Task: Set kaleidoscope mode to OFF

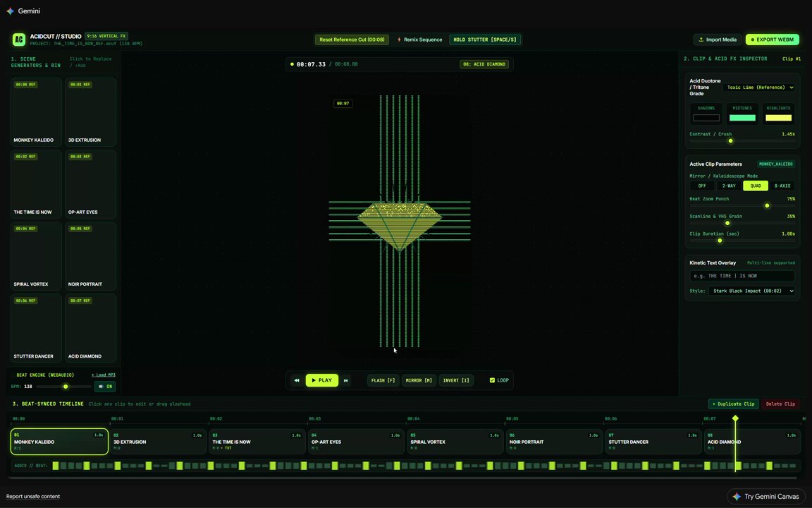Action: [x=702, y=186]
